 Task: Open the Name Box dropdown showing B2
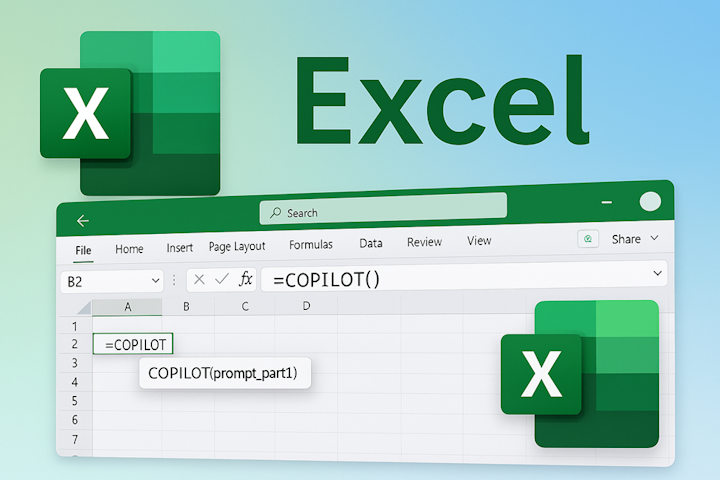pos(156,280)
